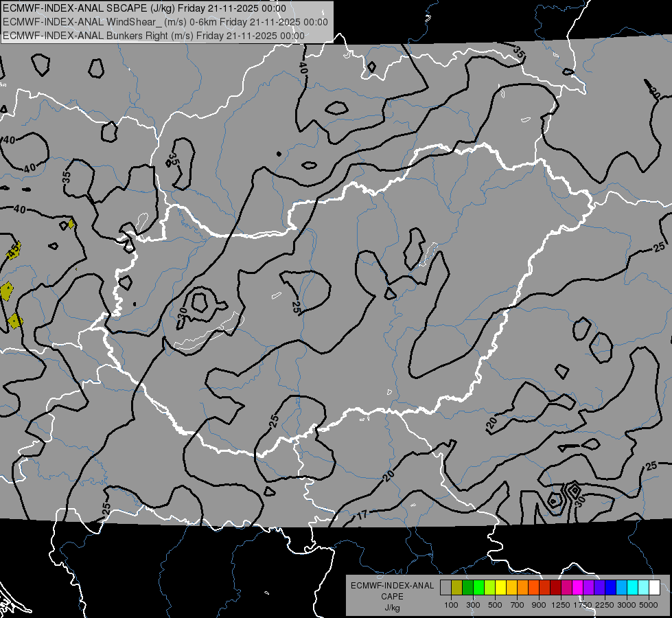
Task: Select the bright green legend swatch
Action: (x=479, y=588)
